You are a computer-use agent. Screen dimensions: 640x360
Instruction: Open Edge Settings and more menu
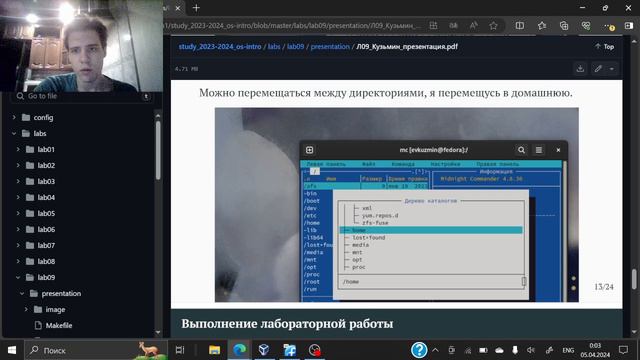(x=609, y=26)
